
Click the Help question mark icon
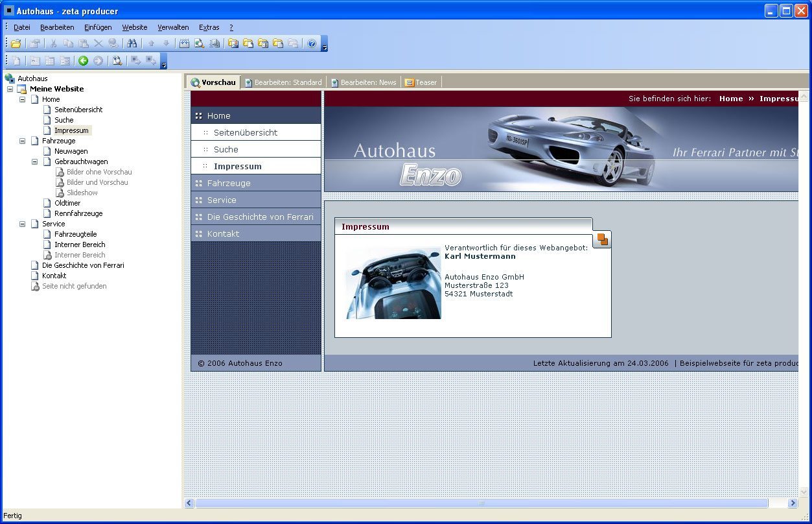coord(312,43)
